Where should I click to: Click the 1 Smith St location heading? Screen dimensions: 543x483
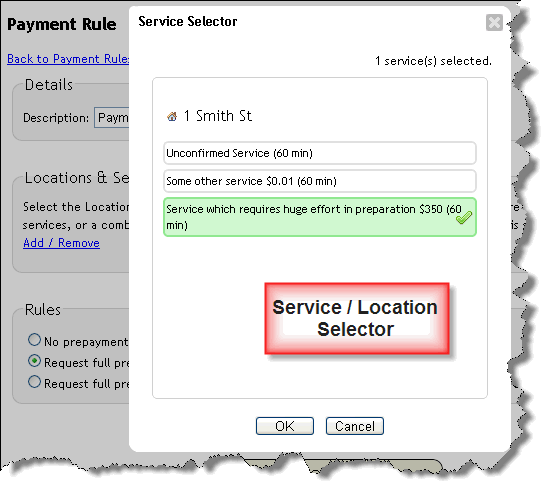coord(217,116)
